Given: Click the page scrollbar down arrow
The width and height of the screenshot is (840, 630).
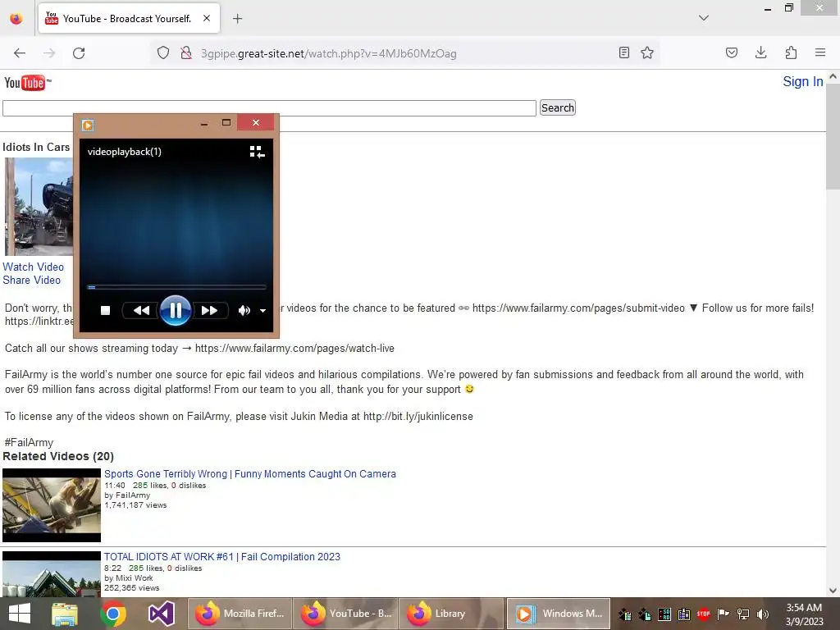Looking at the screenshot, I should coord(833,591).
